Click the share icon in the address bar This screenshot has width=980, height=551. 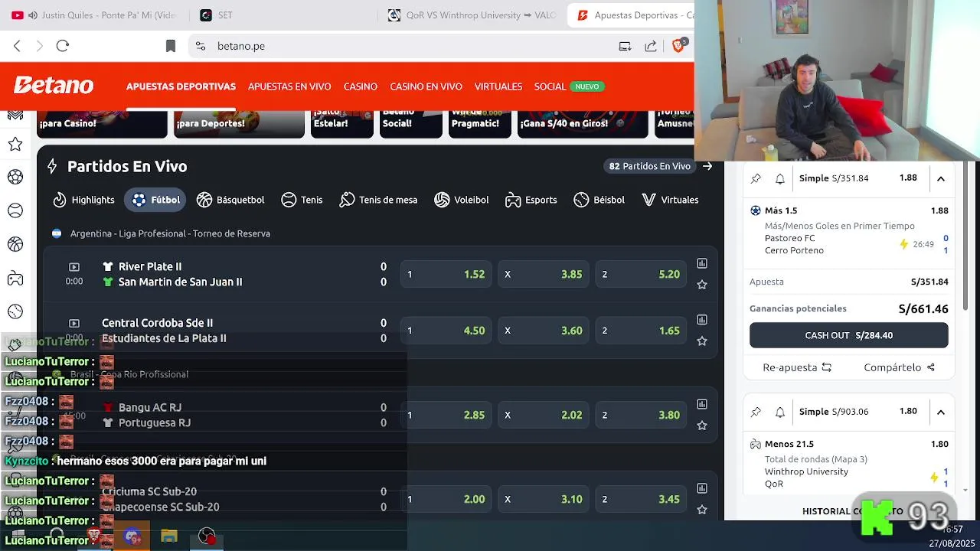coord(651,46)
